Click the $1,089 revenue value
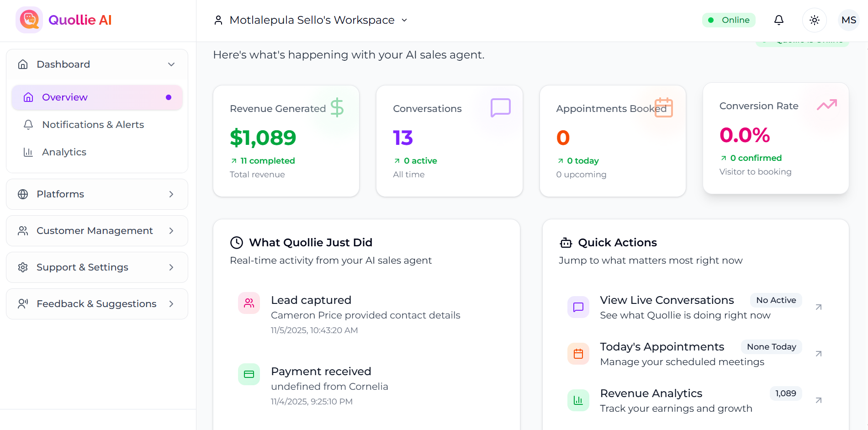The height and width of the screenshot is (430, 868). click(263, 138)
